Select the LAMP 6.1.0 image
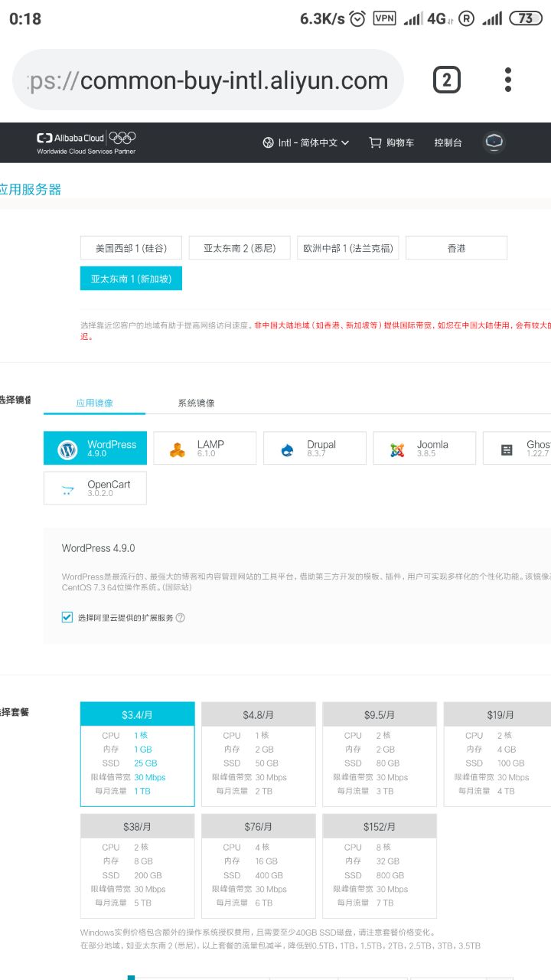Screen dimensions: 551x980 204,449
